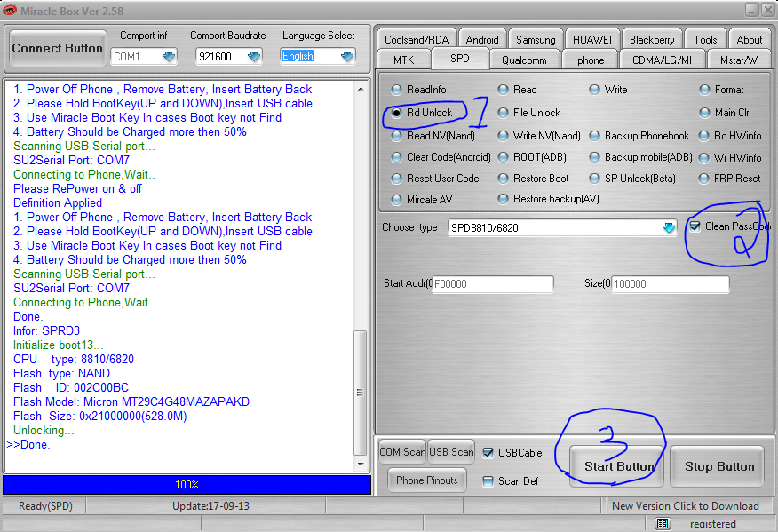
Task: Choose the Wr HWinfo radio option
Action: pyautogui.click(x=703, y=158)
